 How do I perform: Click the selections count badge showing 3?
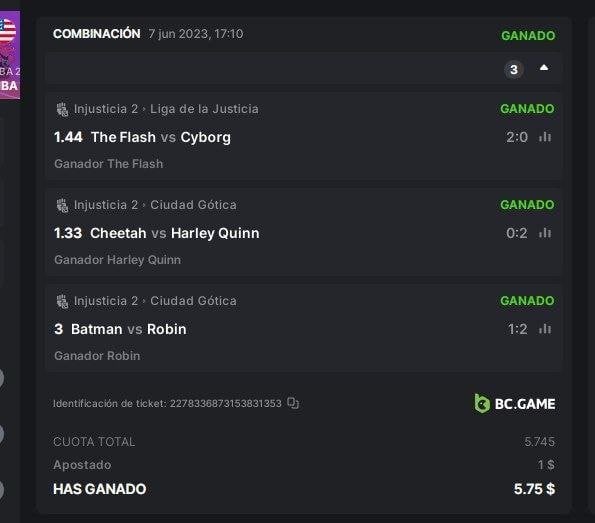pos(514,70)
